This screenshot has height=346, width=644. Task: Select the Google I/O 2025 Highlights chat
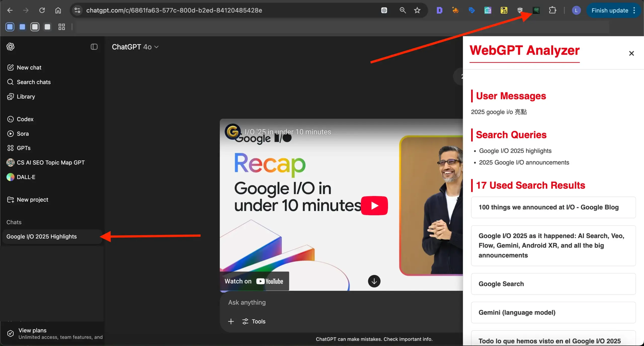52,237
